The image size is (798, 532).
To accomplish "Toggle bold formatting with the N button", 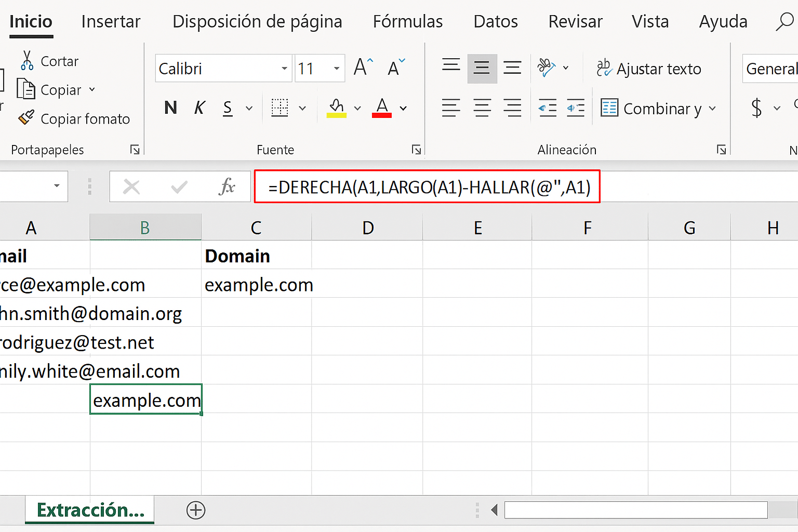I will point(170,108).
